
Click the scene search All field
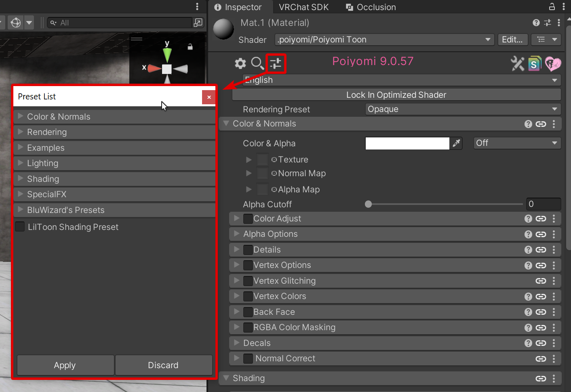[120, 23]
